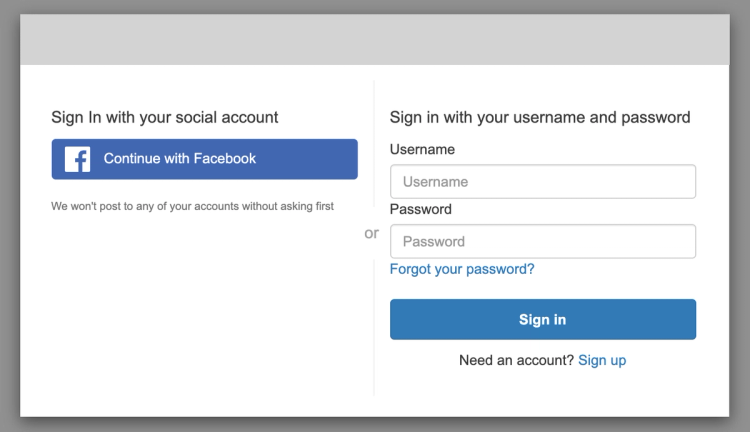Click the gray header banner
Screen dimensions: 750x432
click(374, 40)
